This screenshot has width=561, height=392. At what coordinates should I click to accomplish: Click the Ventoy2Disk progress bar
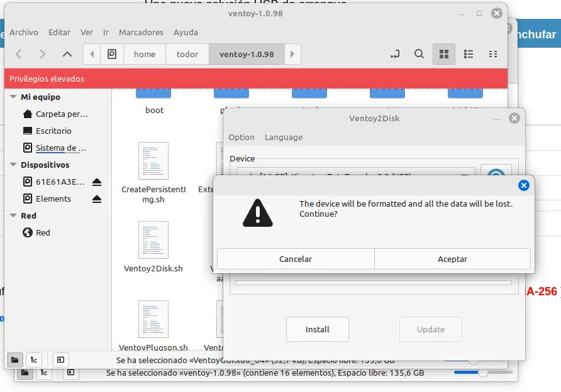coord(373,283)
